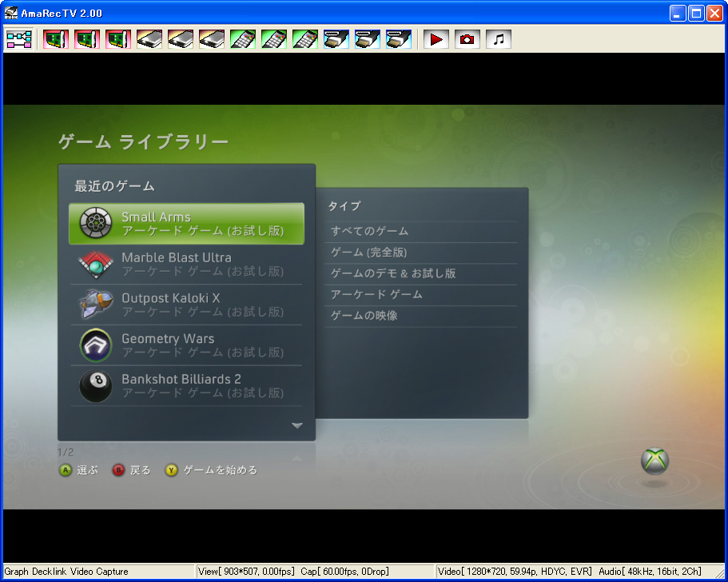This screenshot has width=728, height=582.
Task: Click the タイプ panel heading
Action: pyautogui.click(x=344, y=206)
